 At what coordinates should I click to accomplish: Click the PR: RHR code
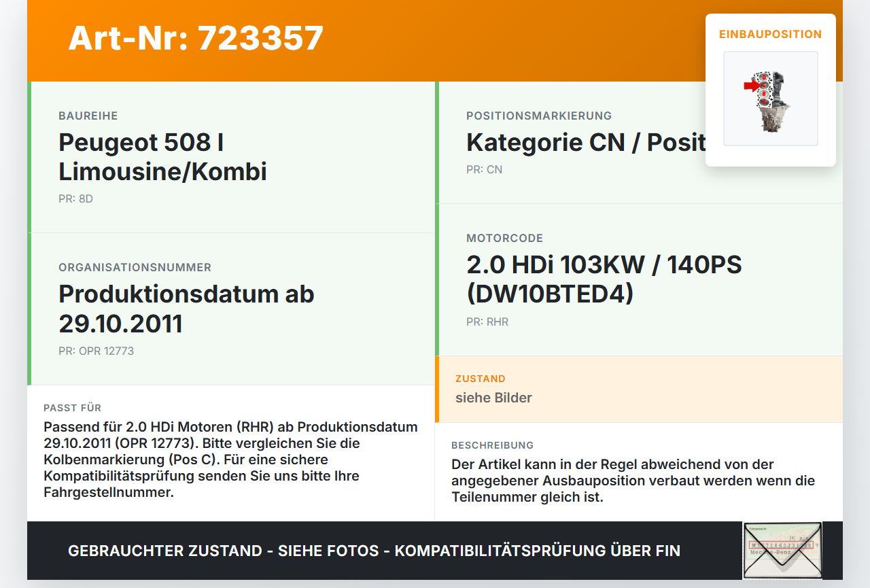487,322
